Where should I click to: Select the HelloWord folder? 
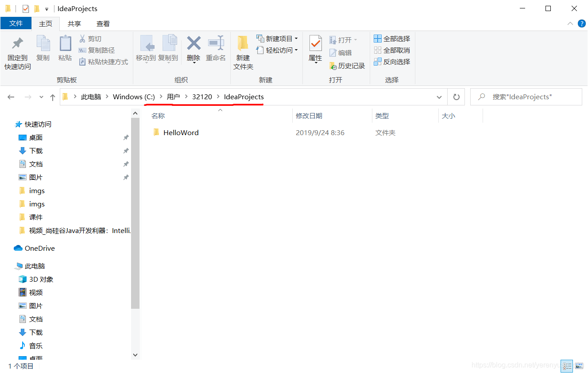click(181, 132)
